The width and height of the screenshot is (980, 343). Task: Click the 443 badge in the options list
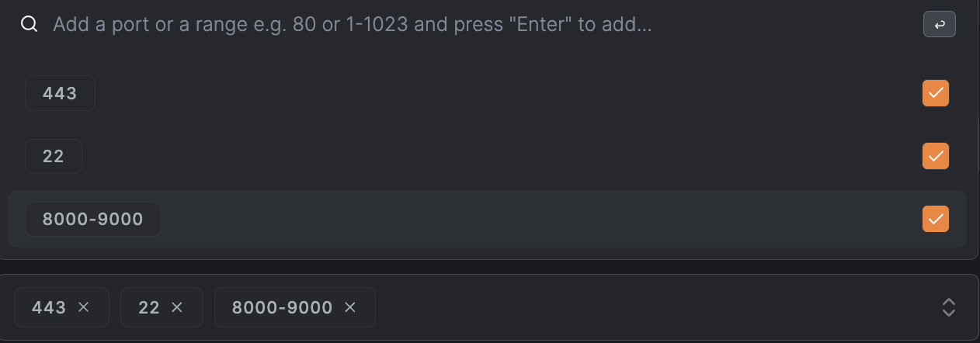click(60, 93)
